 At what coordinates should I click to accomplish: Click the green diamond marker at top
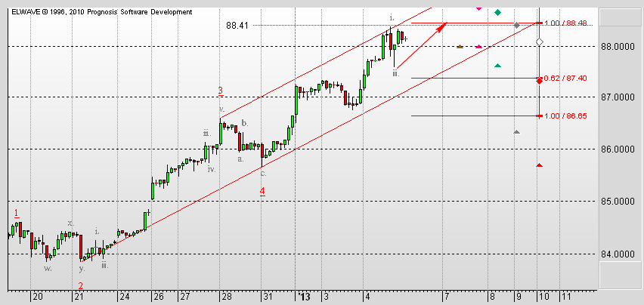[x=498, y=12]
